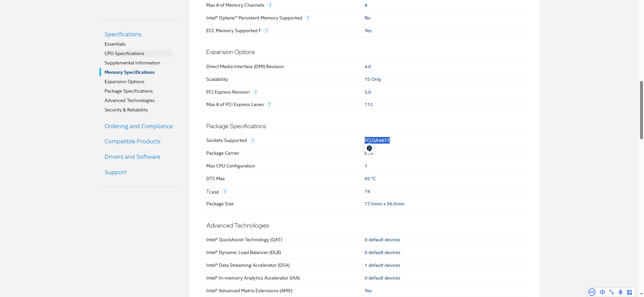The width and height of the screenshot is (644, 297).
Task: Jump to Expansion Options in sidebar
Action: tap(124, 82)
